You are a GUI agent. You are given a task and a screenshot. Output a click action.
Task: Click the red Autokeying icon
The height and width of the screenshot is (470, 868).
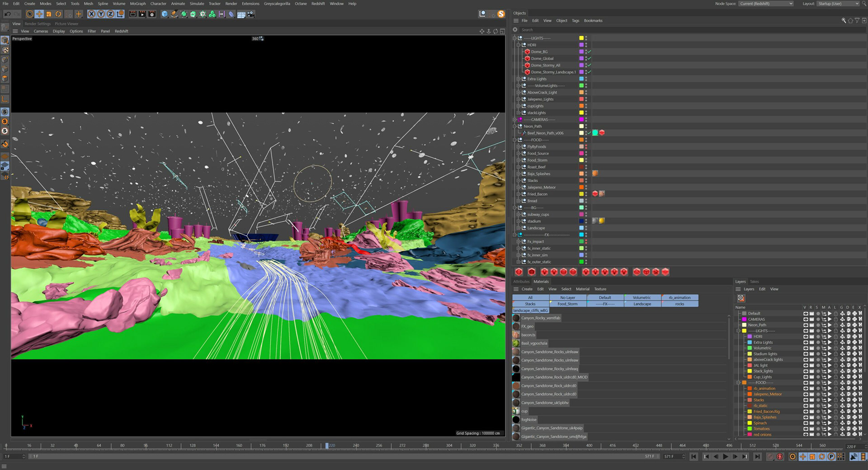point(780,456)
